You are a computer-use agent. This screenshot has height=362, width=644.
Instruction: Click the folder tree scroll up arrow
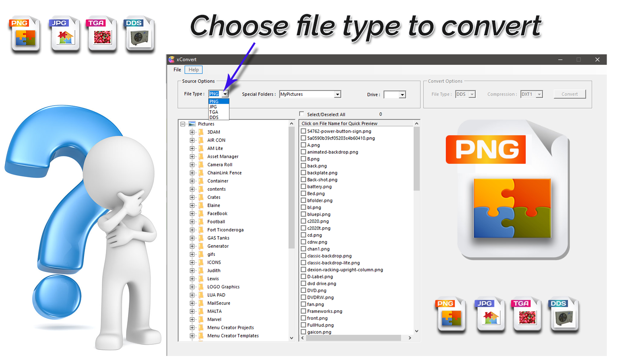(292, 123)
